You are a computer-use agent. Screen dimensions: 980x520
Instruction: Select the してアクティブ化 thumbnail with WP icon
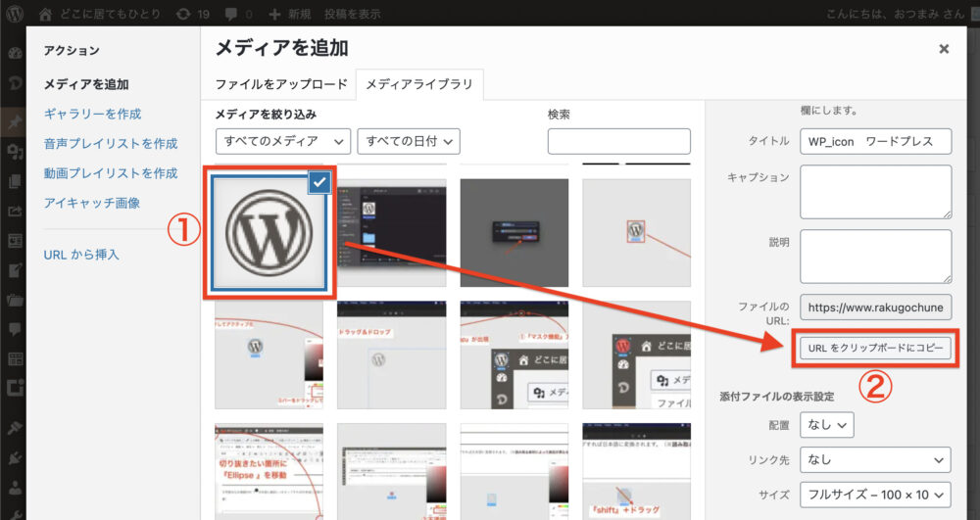point(269,355)
